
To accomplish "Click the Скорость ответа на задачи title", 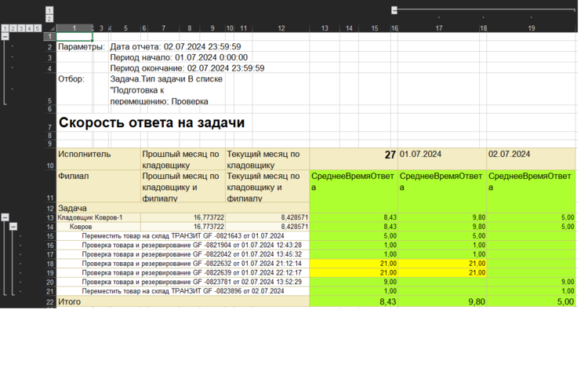I will coord(151,122).
